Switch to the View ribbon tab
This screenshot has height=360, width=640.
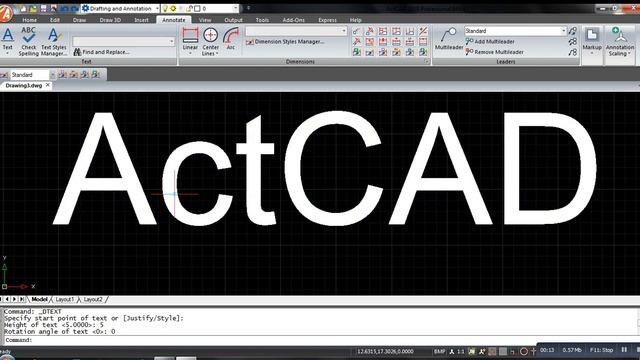click(x=205, y=20)
